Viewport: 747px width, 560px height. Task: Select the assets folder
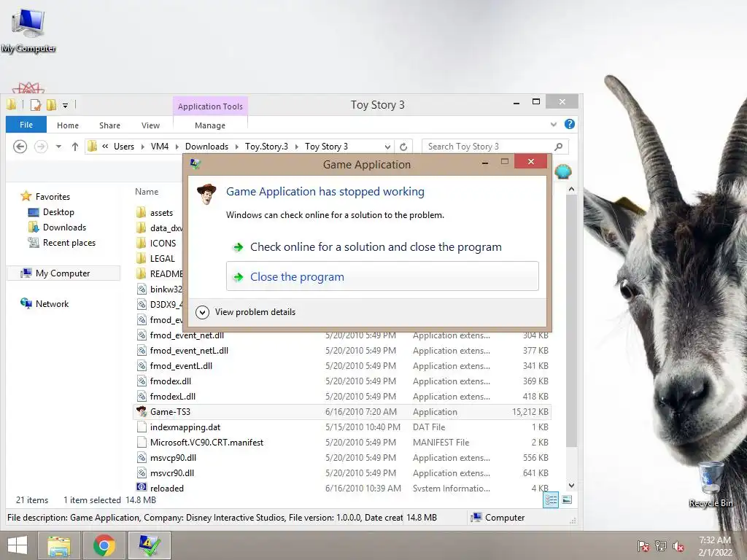coord(161,213)
